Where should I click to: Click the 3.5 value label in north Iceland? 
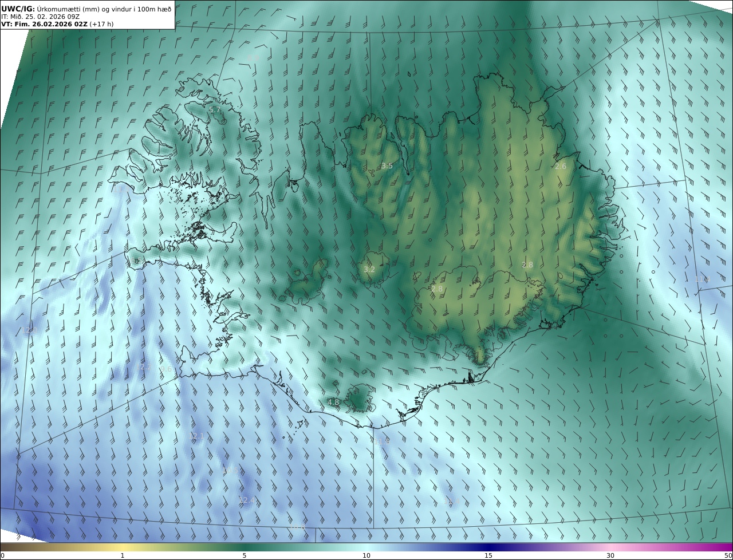point(387,166)
